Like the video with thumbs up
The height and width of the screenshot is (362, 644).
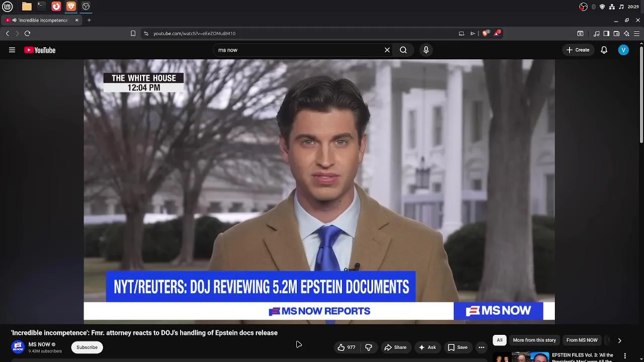pos(346,347)
